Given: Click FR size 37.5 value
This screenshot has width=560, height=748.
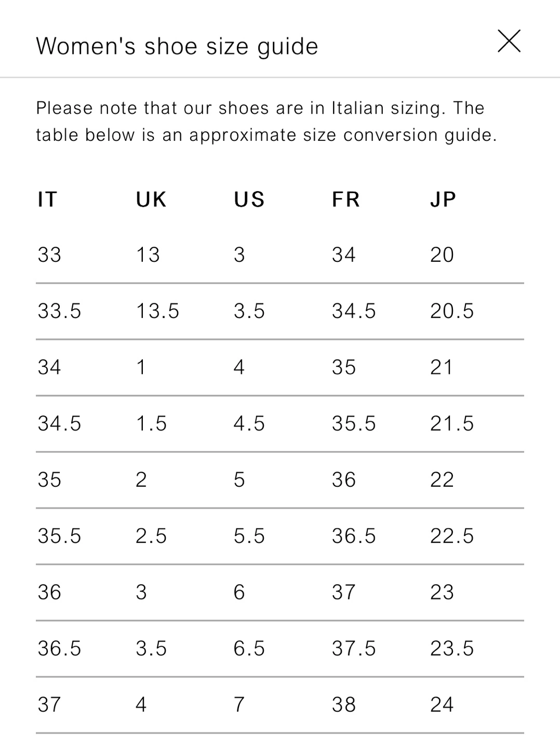Looking at the screenshot, I should tap(354, 648).
